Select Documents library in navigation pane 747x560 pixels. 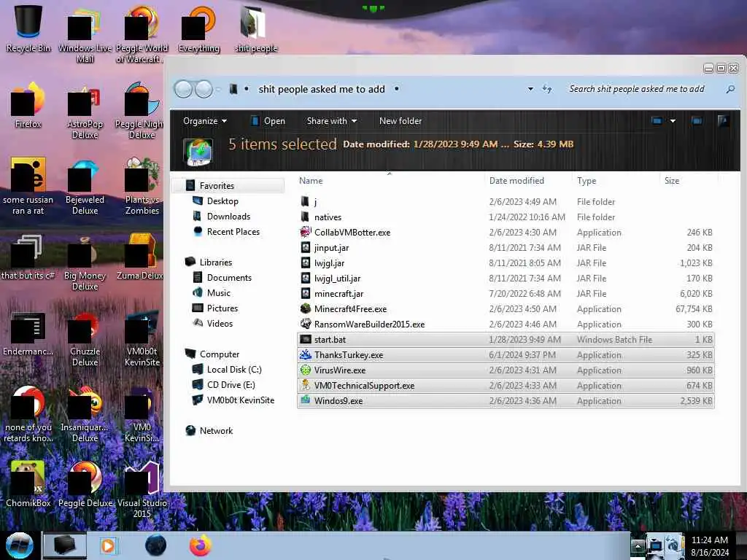click(229, 278)
